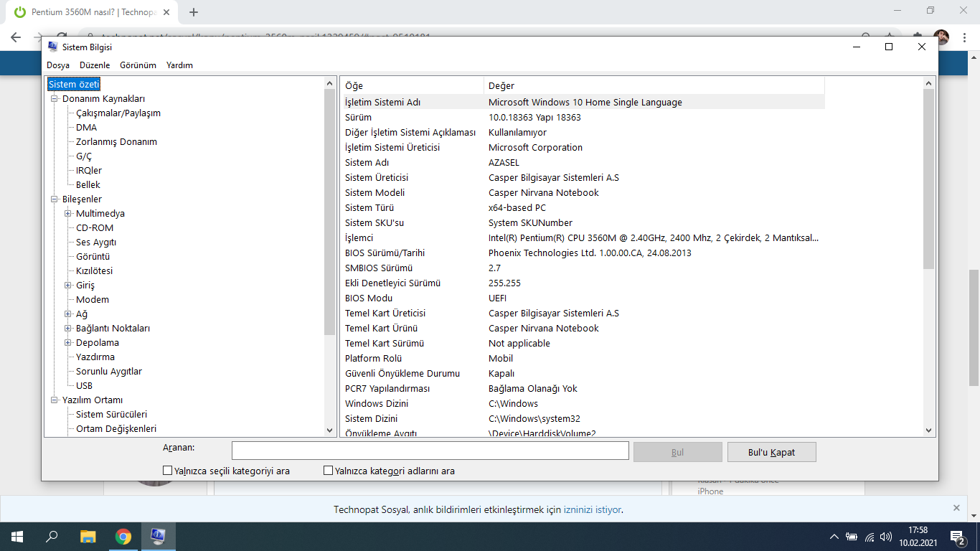Open the Düzenle menu
980x551 pixels.
[x=95, y=65]
